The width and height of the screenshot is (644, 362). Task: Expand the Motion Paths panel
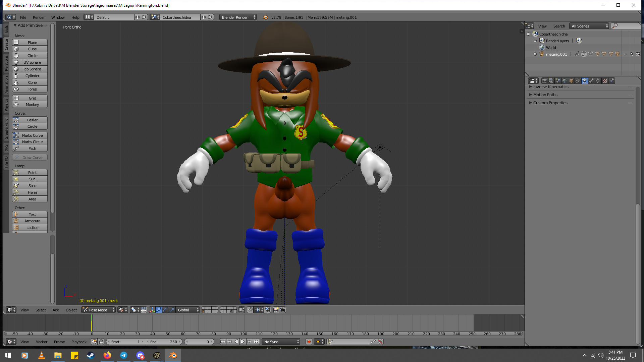point(545,95)
